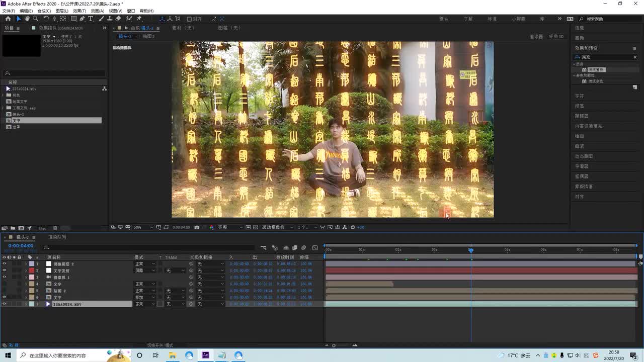Click the trash delete icon in project panel
The width and height of the screenshot is (644, 362).
coord(55,228)
